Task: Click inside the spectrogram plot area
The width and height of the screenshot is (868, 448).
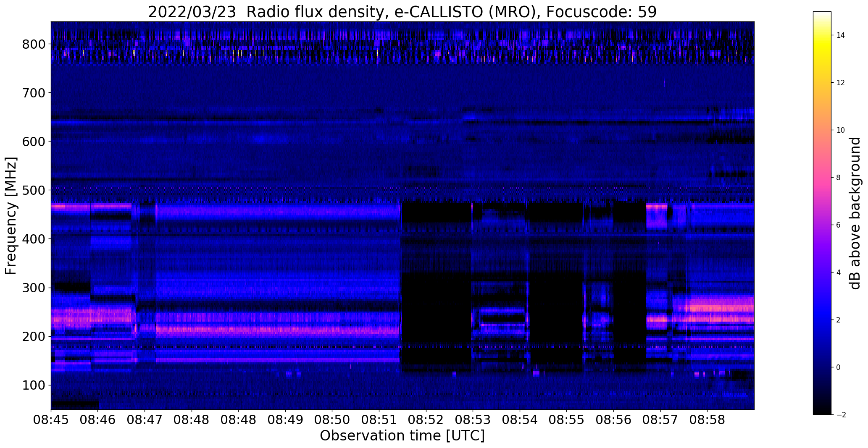Action: tap(402, 215)
